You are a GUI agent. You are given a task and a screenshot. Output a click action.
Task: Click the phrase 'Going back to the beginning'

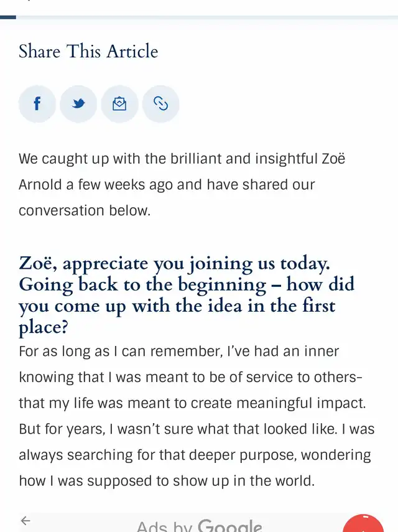pyautogui.click(x=142, y=284)
